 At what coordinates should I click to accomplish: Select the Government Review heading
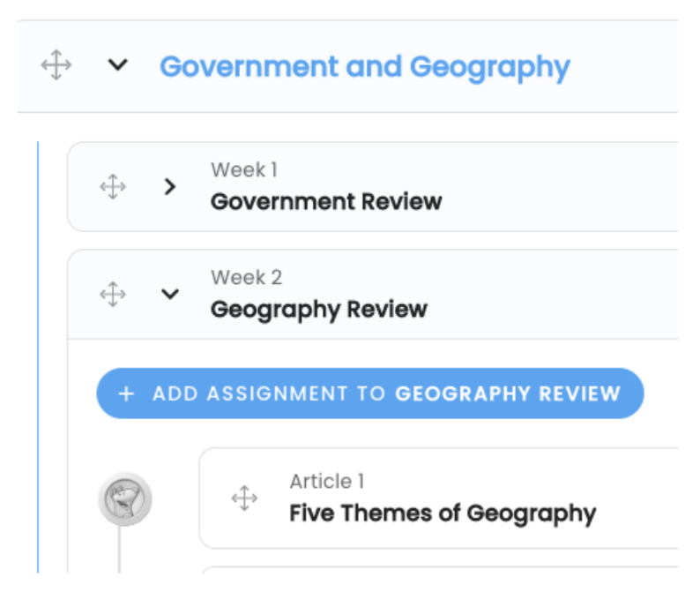(326, 201)
